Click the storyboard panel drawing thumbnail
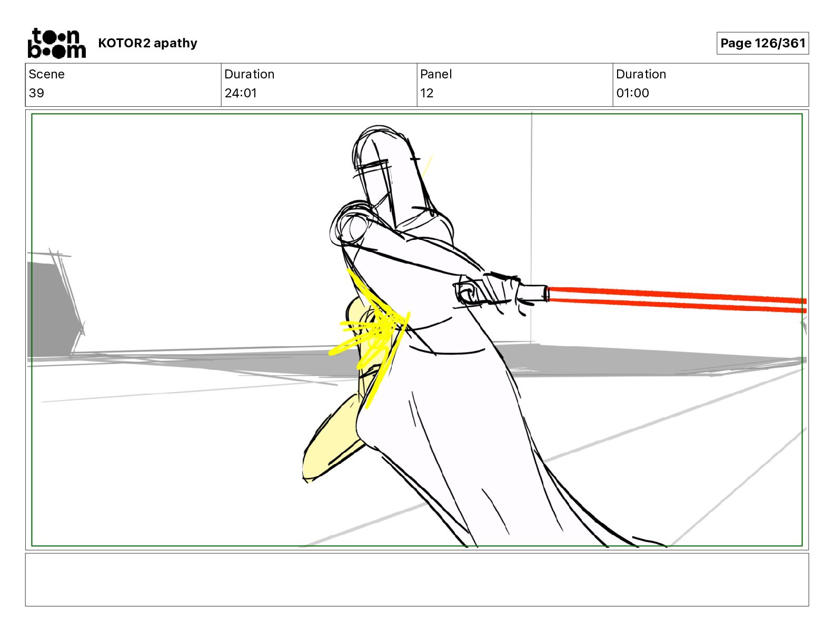The image size is (834, 644). point(417,330)
